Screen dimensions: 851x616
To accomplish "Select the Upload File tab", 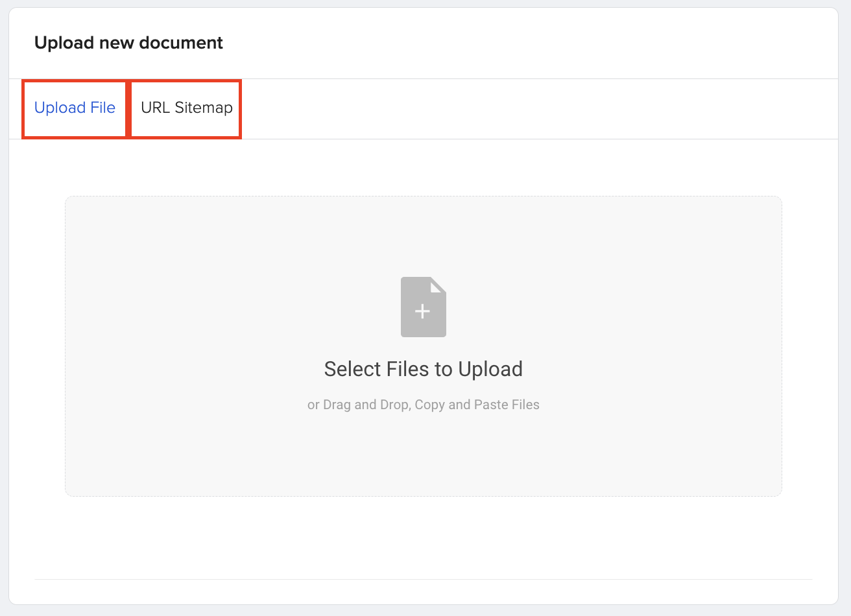I will tap(75, 108).
